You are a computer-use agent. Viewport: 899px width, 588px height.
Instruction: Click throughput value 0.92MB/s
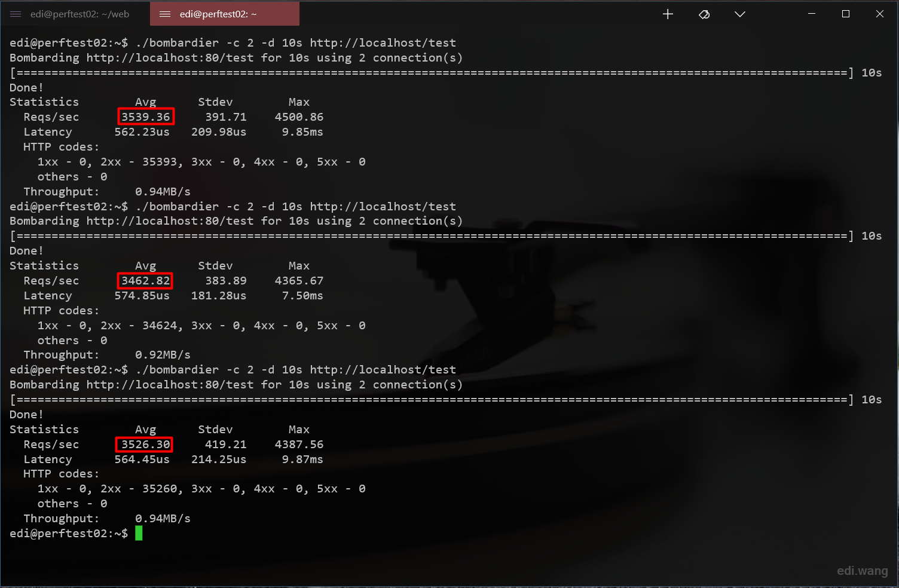tap(163, 354)
